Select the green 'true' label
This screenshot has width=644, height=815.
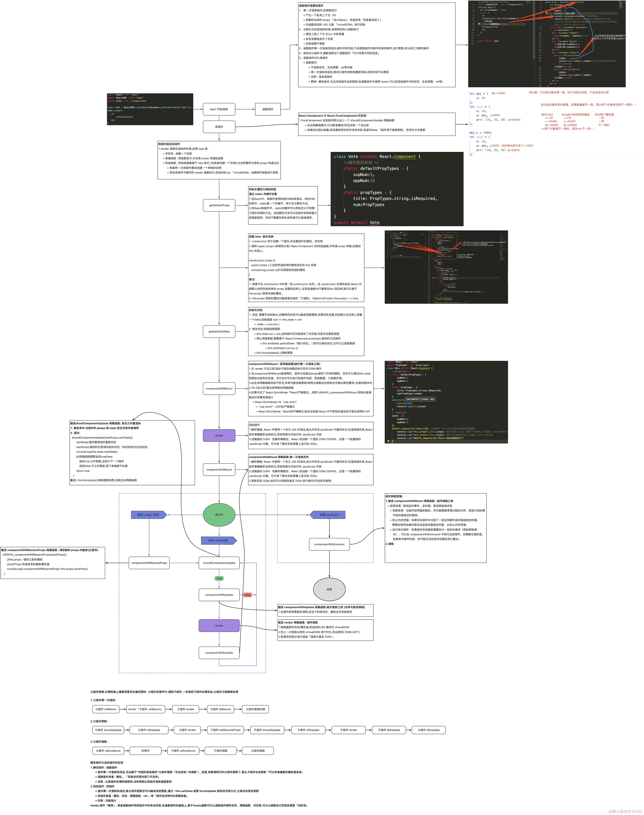(219, 578)
